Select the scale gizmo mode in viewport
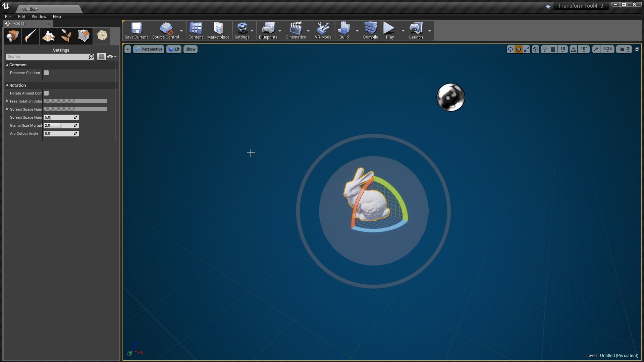Screen dimensions: 644x362 (527, 49)
